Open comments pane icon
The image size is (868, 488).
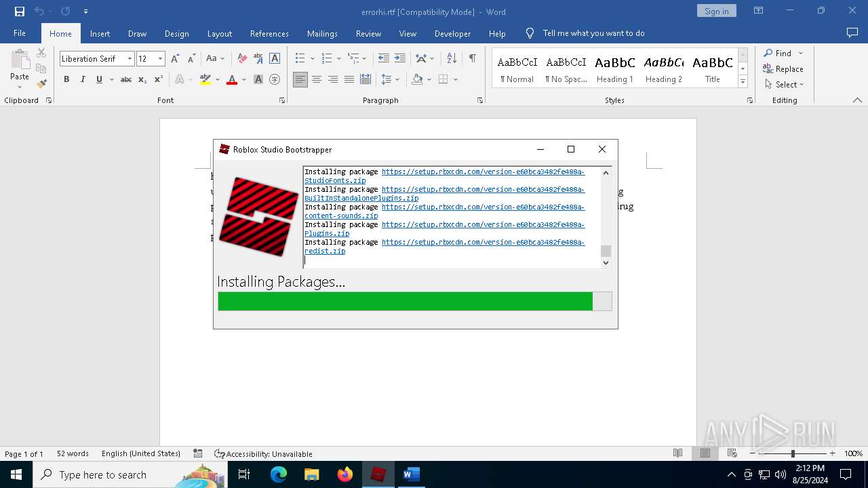[x=852, y=33]
